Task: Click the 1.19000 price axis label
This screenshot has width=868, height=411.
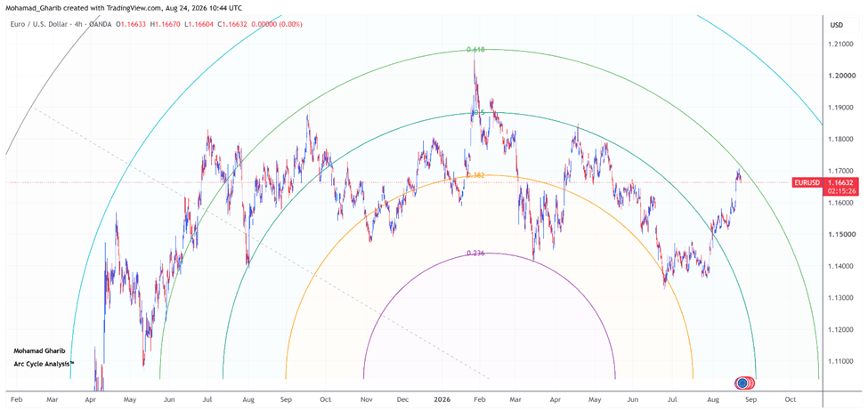Action: tap(840, 108)
